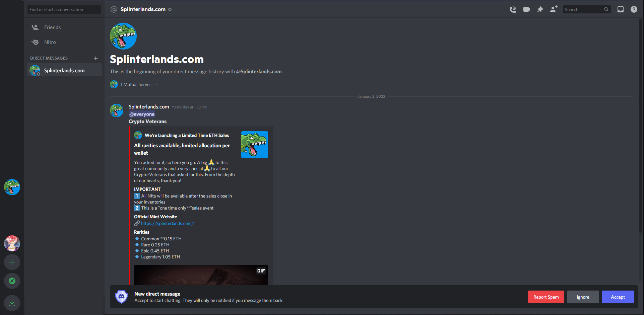
Task: Click the 'Yesterday at 1:33 PM' timestamp
Action: 190,107
